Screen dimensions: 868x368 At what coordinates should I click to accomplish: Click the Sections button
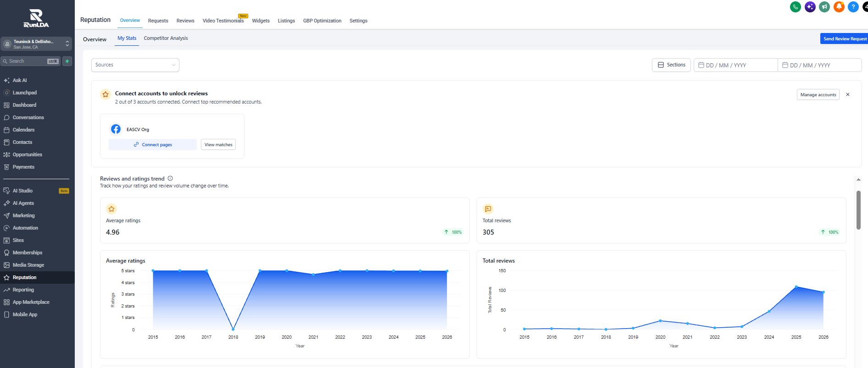(671, 65)
